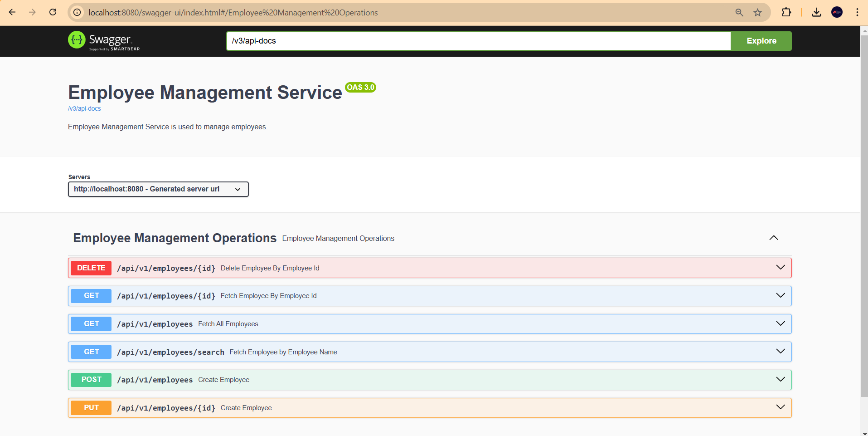Click the /v3/api-docs input field
The height and width of the screenshot is (436, 868).
point(478,41)
